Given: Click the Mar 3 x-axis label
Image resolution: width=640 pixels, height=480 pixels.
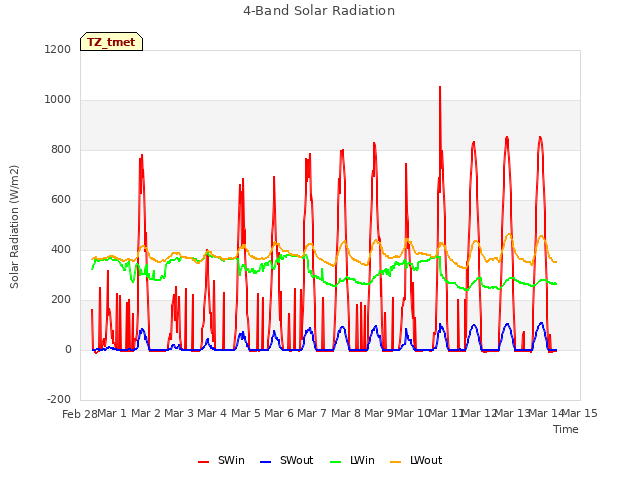Looking at the screenshot, I should (179, 413).
